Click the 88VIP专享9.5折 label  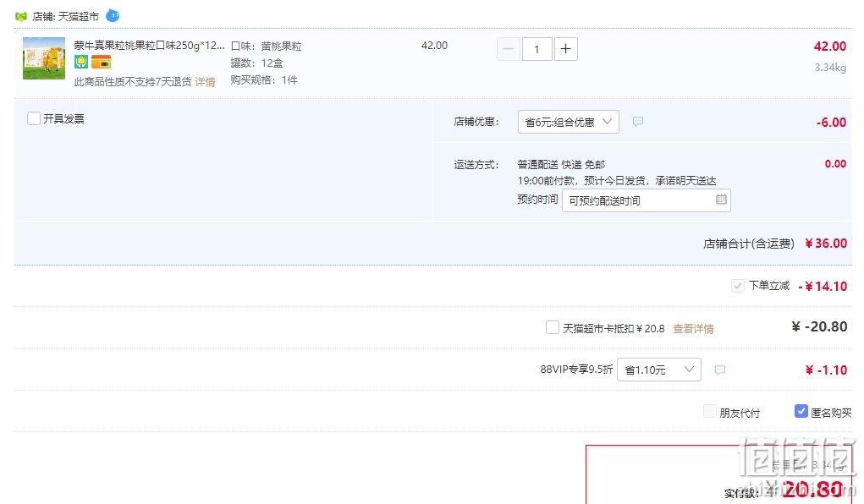pos(576,370)
